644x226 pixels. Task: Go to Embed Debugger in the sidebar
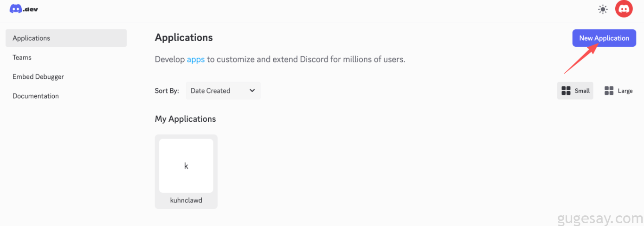point(38,77)
